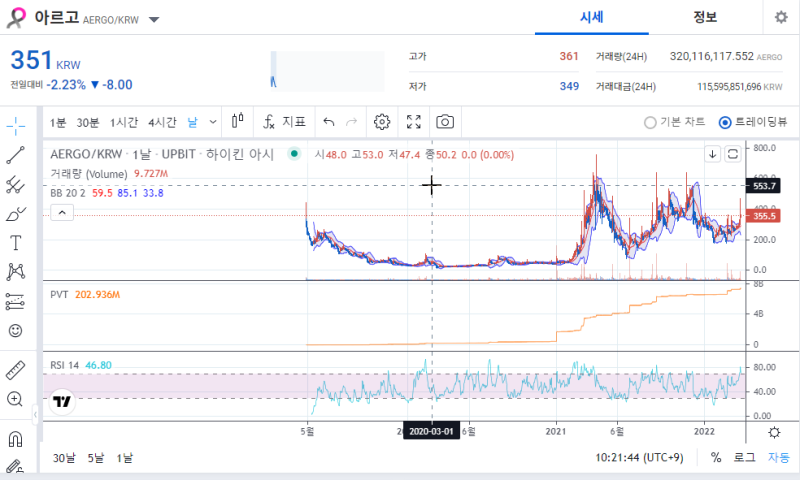Select the trend line drawing tool
Image resolution: width=800 pixels, height=480 pixels.
tap(16, 155)
